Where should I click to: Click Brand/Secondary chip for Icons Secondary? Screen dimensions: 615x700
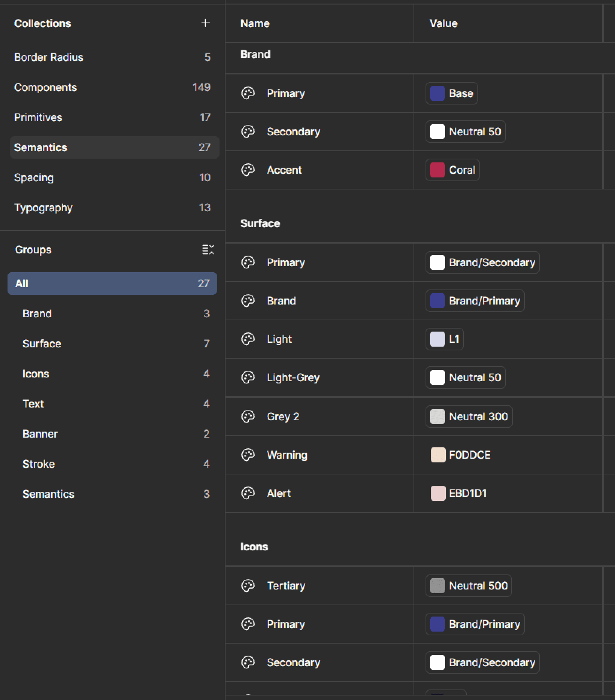click(483, 662)
